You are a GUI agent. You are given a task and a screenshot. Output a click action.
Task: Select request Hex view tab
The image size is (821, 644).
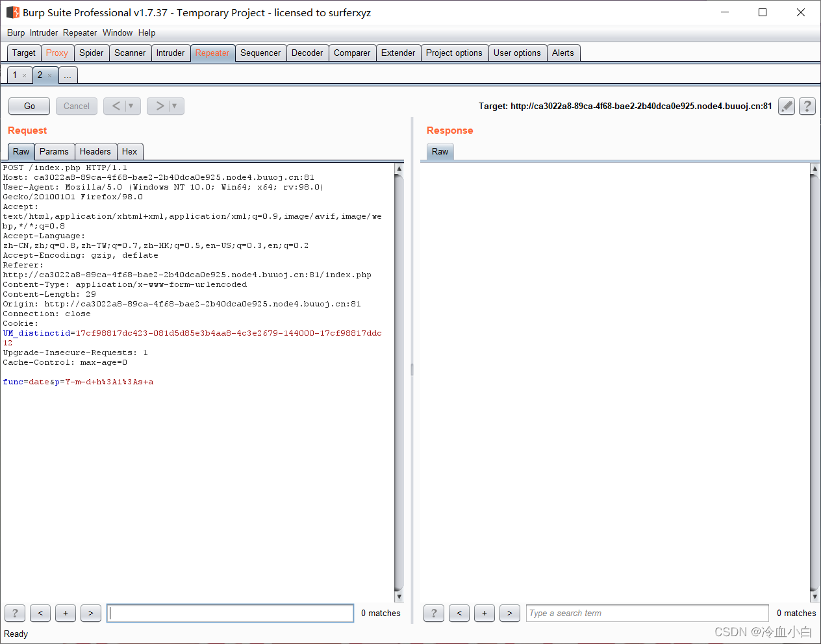pyautogui.click(x=130, y=151)
